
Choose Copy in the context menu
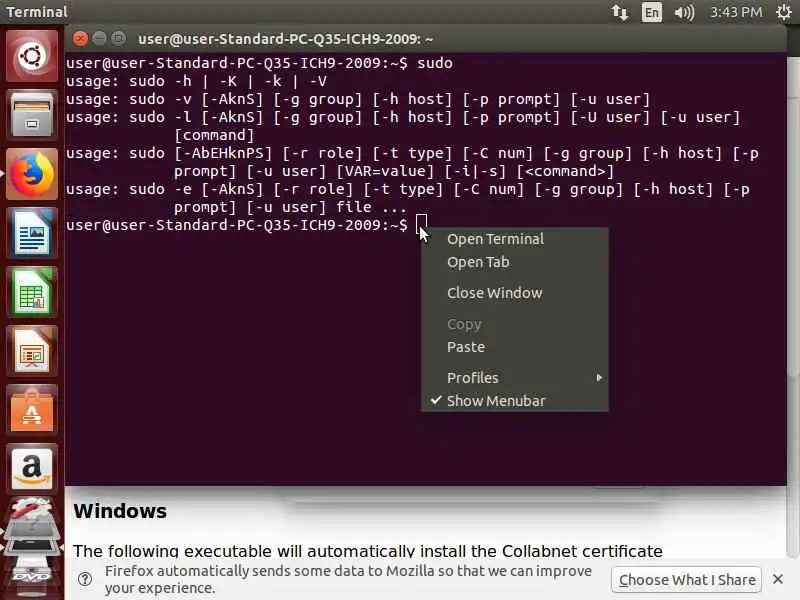[514, 324]
